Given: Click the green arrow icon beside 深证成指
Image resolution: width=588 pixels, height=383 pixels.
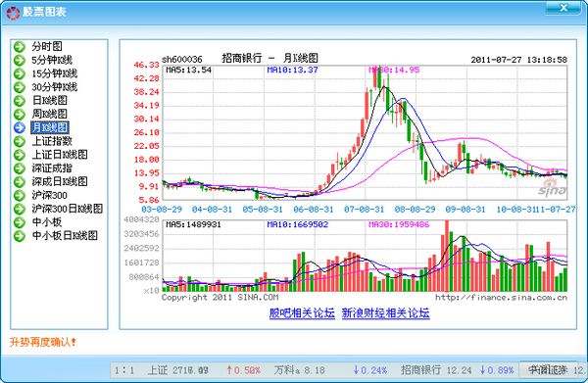Looking at the screenshot, I should pos(20,168).
